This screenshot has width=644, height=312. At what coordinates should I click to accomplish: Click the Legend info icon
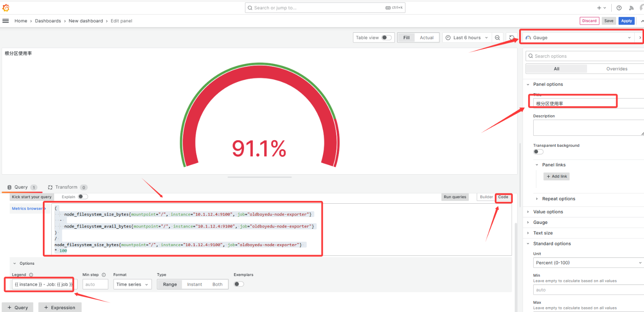[x=31, y=275]
